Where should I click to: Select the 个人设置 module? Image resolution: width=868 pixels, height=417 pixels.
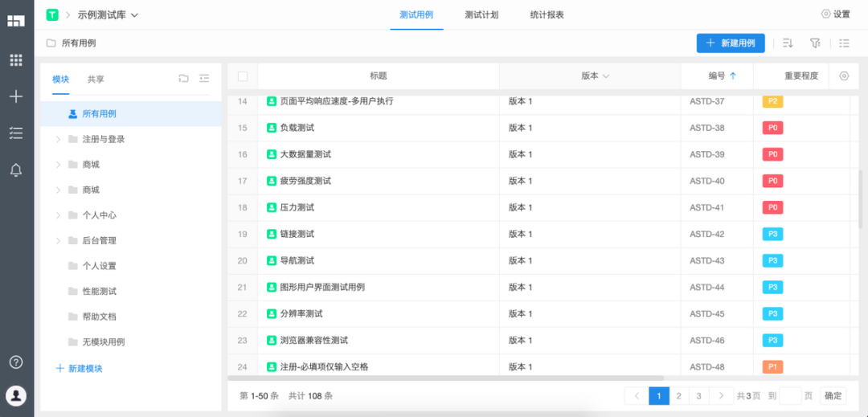click(x=100, y=266)
